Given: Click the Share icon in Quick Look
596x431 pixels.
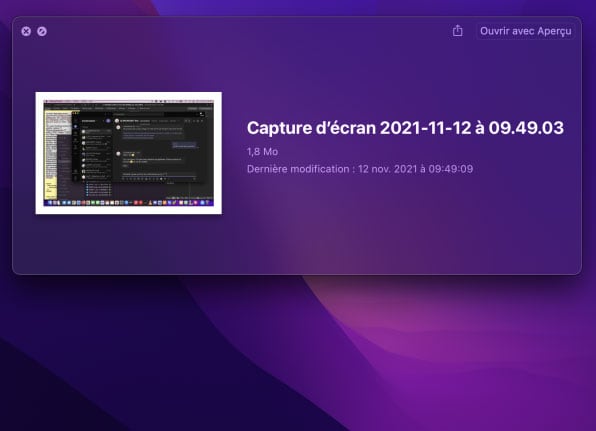Looking at the screenshot, I should click(458, 31).
